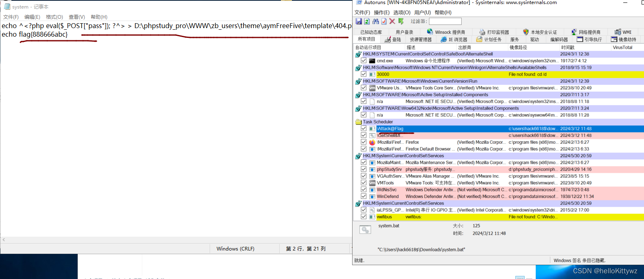Click the Winlogon AvailableShells registry key icon
644x279 pixels.
[359, 68]
